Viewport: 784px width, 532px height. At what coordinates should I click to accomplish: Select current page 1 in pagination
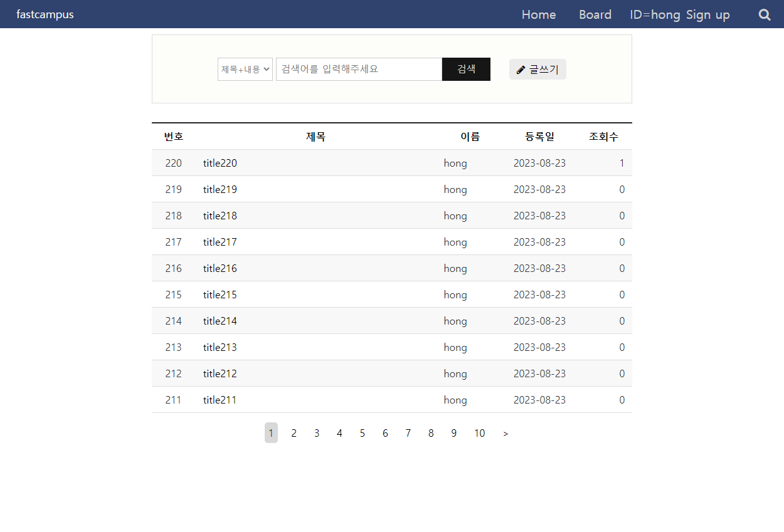(271, 433)
